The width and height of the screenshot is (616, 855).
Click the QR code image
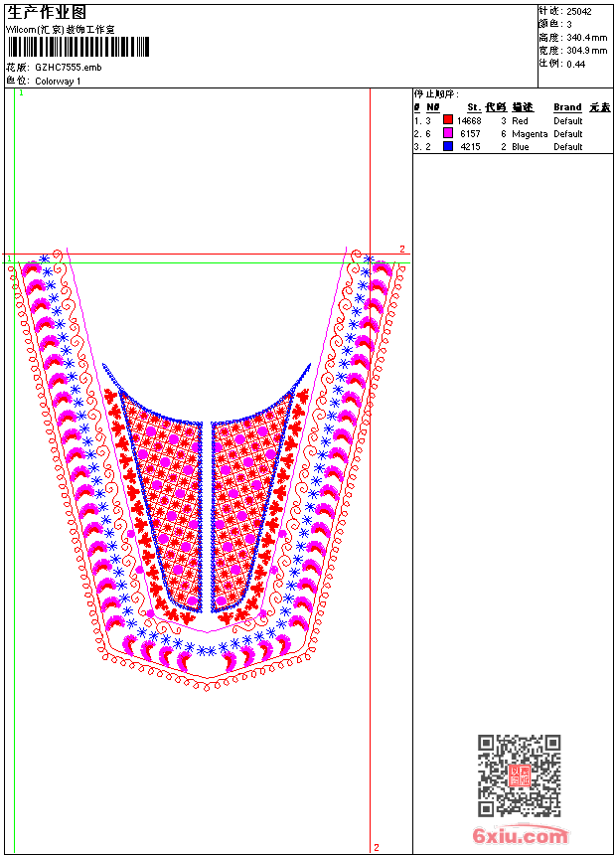(x=520, y=775)
